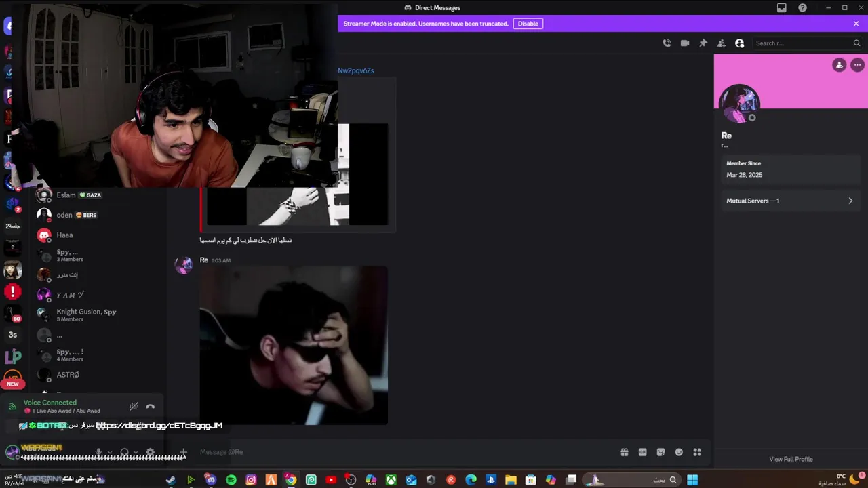
Task: Open the Y A M direct message
Action: tap(98, 295)
